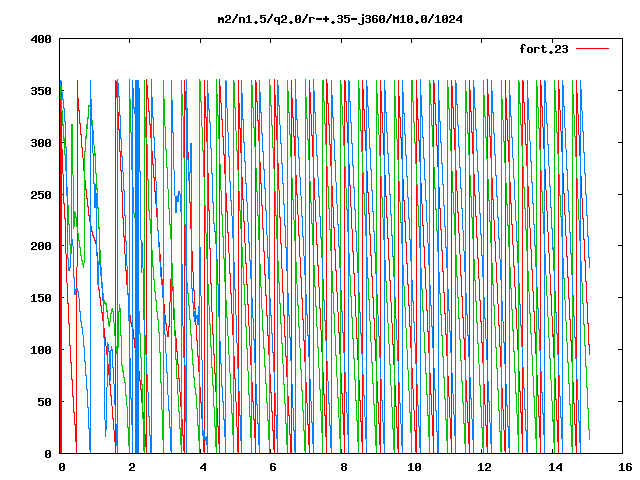Click x-axis tick label 12
640x480 pixels.
coord(484,467)
